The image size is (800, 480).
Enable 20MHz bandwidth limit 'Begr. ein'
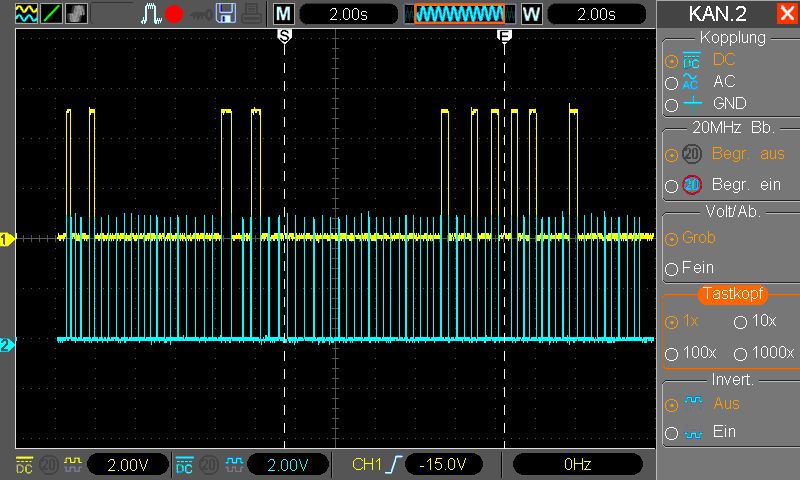pyautogui.click(x=671, y=185)
